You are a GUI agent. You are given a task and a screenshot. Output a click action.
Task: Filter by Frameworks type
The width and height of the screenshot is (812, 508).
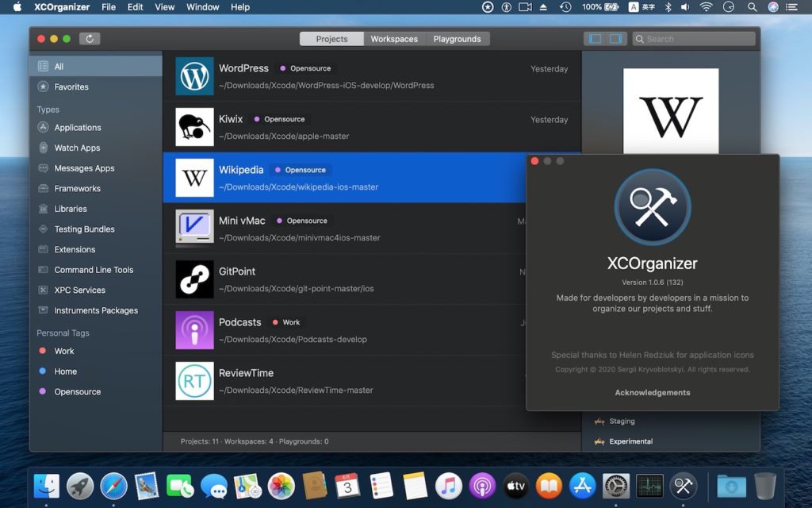(x=77, y=189)
